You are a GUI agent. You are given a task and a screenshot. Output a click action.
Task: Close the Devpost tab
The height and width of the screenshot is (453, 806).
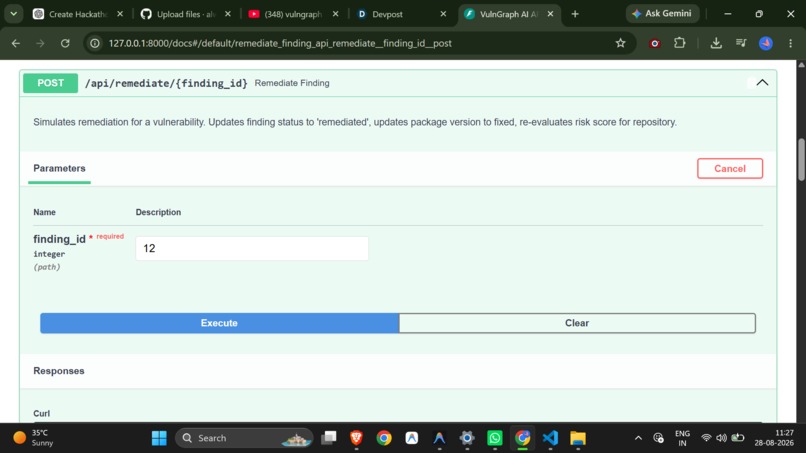443,14
